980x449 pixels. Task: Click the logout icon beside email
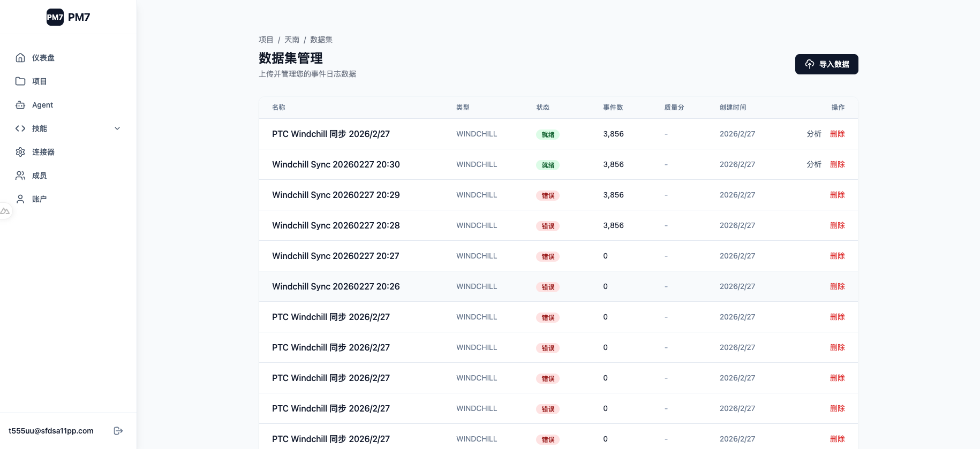[x=118, y=431]
